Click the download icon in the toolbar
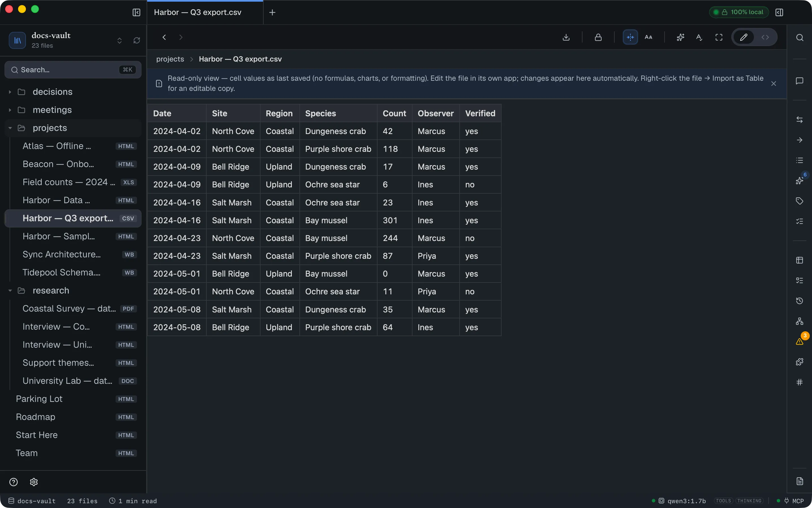 pos(566,37)
